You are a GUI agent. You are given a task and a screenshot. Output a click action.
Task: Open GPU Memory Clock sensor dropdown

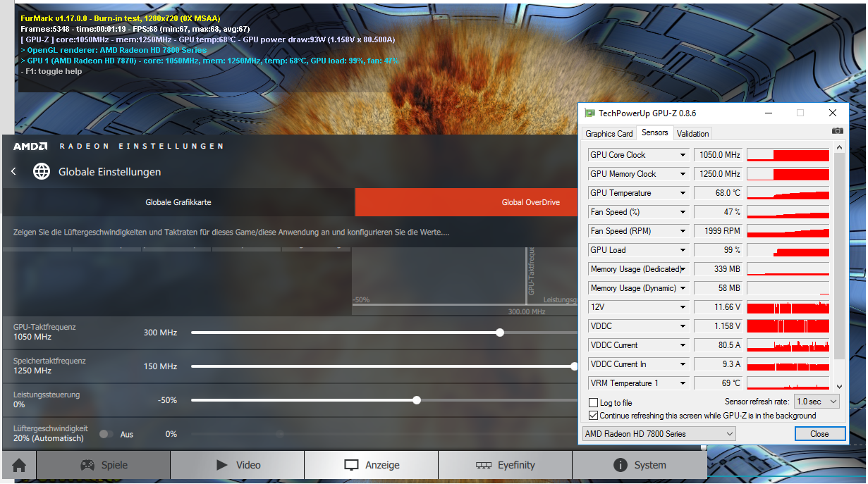(683, 174)
